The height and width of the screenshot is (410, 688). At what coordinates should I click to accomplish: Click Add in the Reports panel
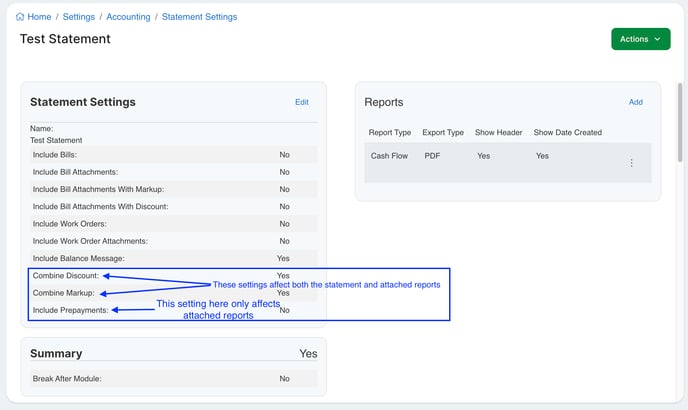coord(635,102)
